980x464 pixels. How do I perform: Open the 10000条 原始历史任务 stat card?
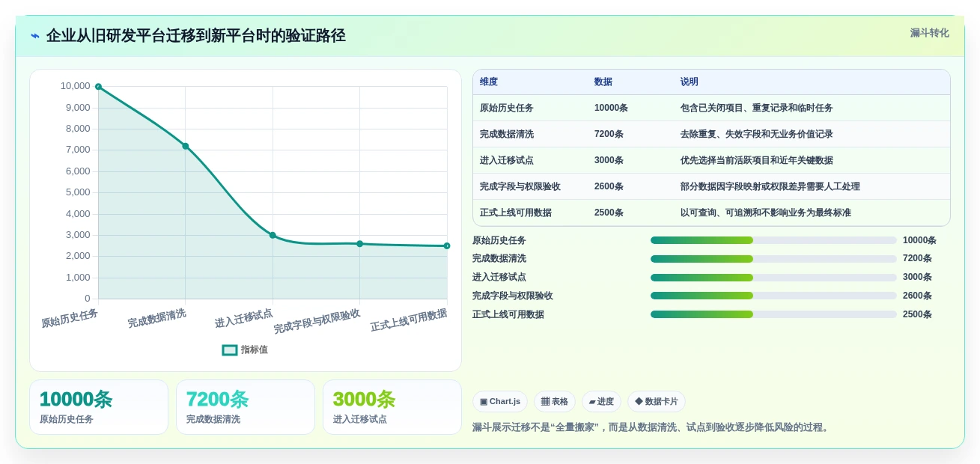click(99, 407)
